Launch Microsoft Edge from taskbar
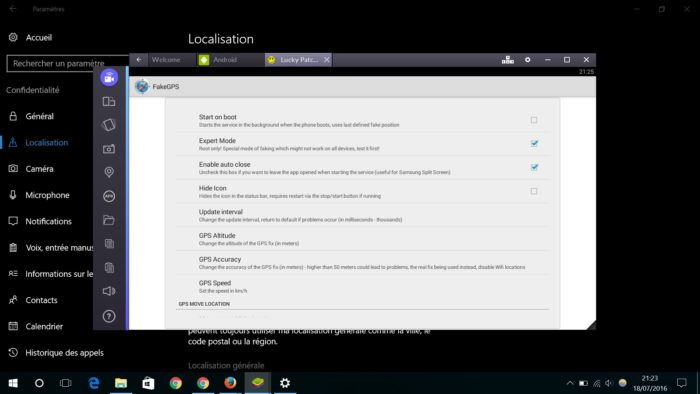 click(x=94, y=383)
